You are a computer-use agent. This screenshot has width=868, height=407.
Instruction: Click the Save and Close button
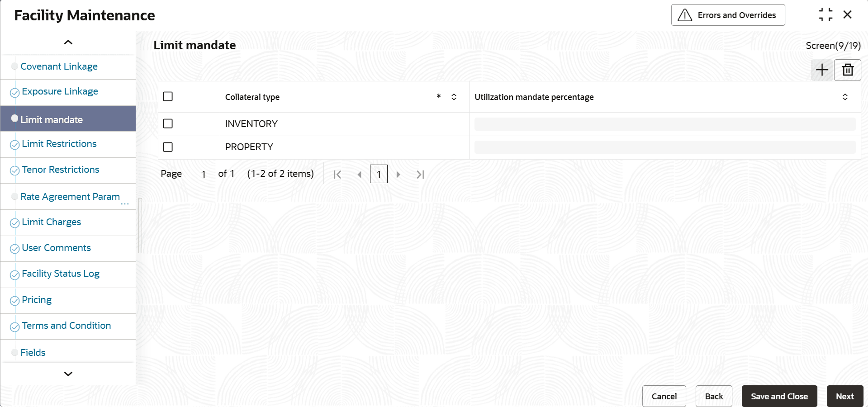pyautogui.click(x=779, y=396)
